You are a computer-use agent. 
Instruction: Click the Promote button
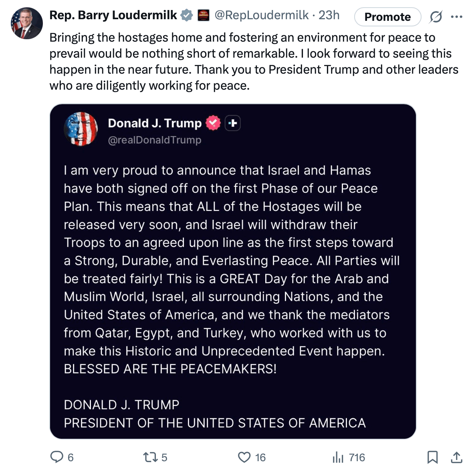coord(387,17)
